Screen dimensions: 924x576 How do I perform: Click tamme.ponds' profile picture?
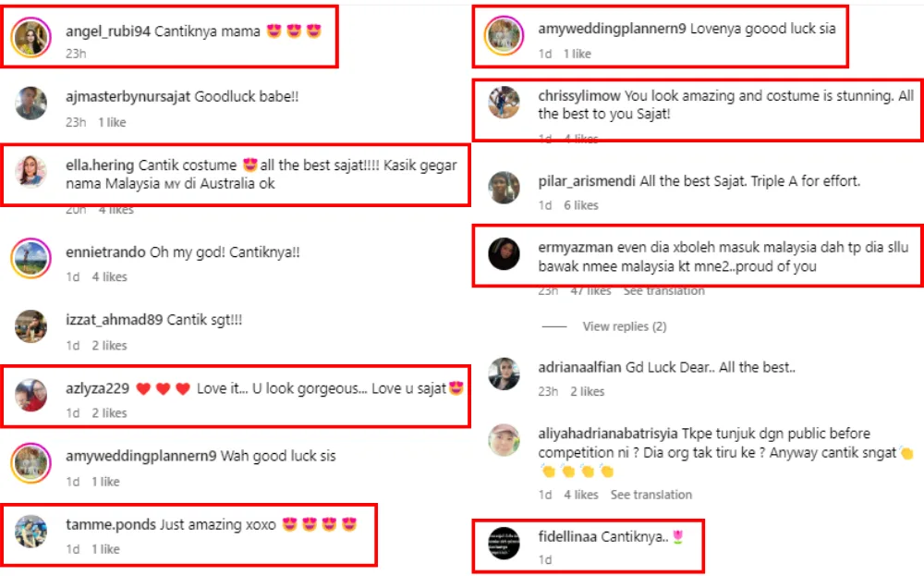click(30, 532)
